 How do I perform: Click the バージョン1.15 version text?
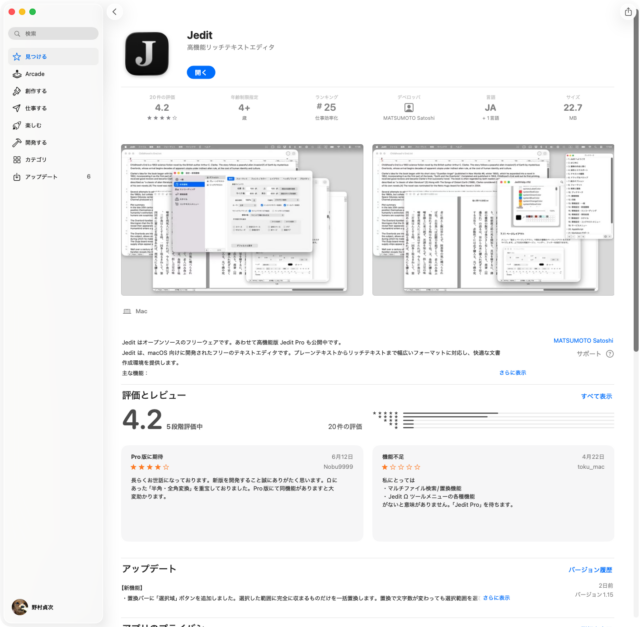(x=594, y=595)
